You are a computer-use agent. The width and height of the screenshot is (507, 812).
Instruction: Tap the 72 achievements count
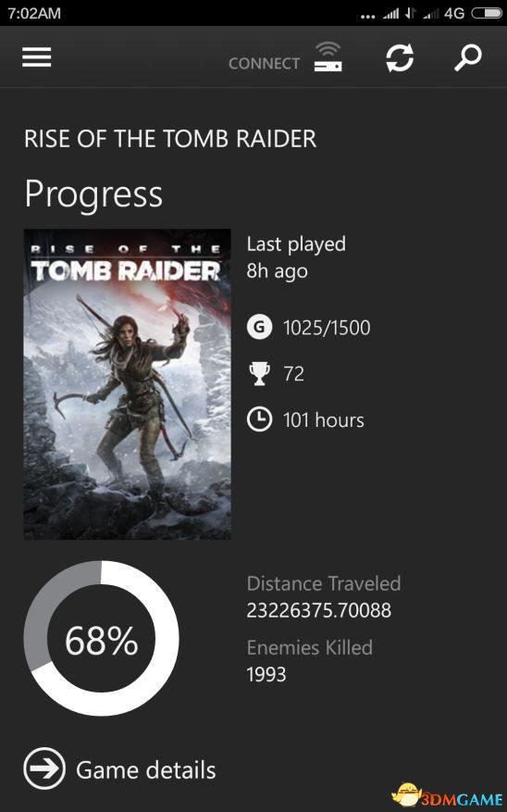293,374
